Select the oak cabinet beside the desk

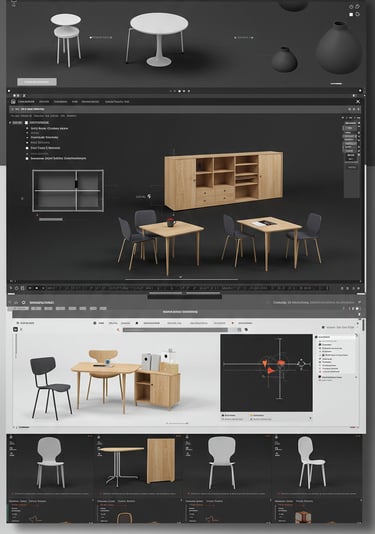157,390
